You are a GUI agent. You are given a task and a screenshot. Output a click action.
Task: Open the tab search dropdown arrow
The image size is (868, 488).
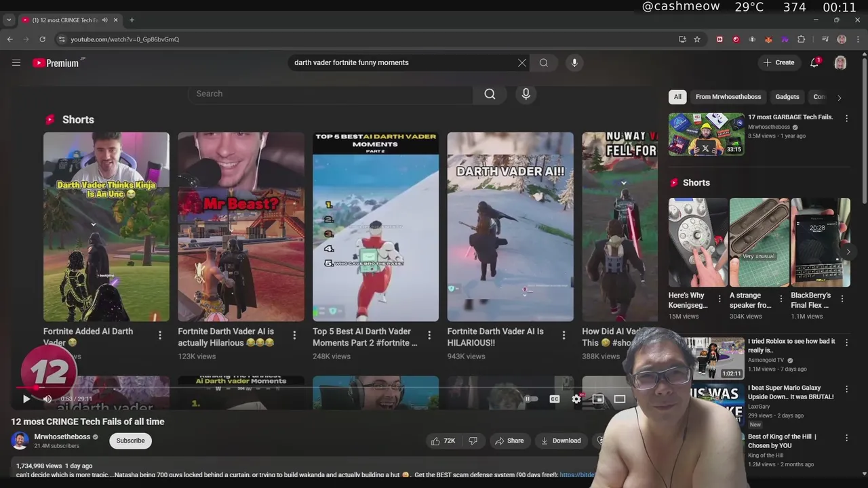9,20
